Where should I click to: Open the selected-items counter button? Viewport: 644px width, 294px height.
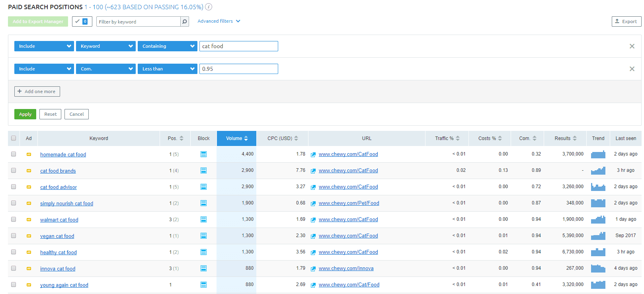tap(82, 21)
